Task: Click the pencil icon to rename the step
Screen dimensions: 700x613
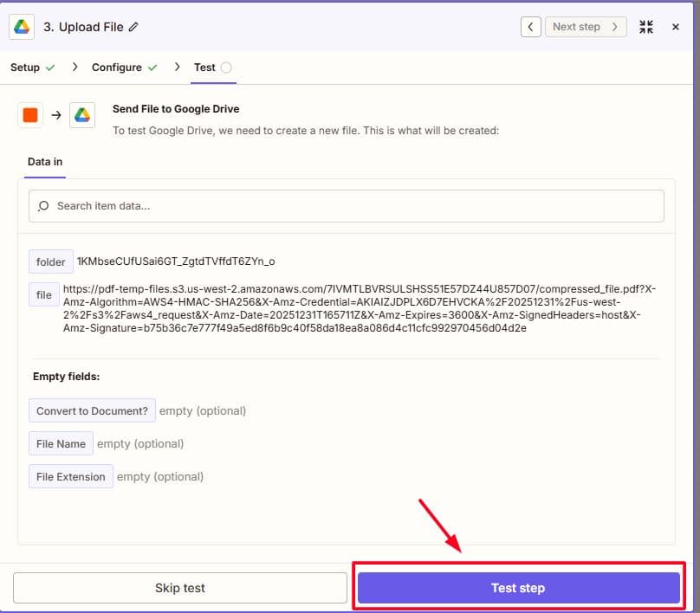Action: 133,27
